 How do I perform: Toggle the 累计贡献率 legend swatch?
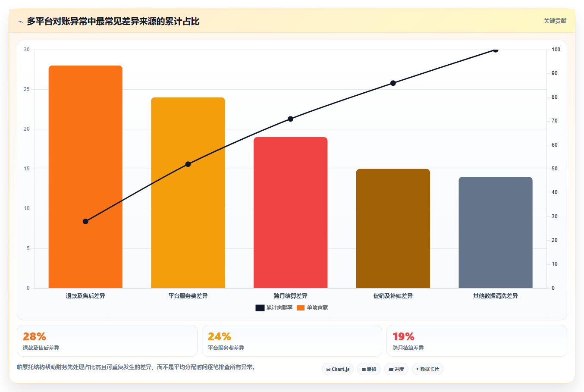(260, 307)
